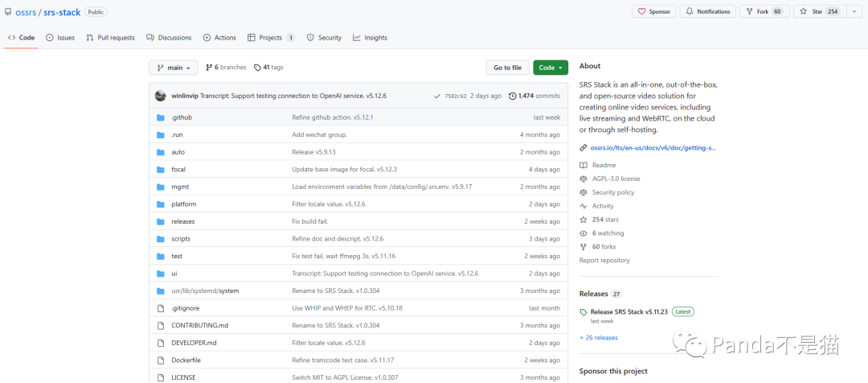The width and height of the screenshot is (868, 383).
Task: Click the .gitignore file icon
Action: coord(161,307)
